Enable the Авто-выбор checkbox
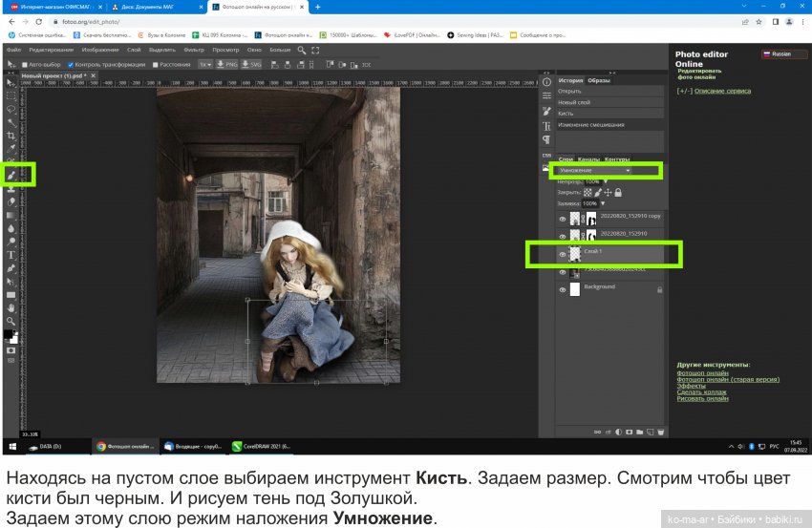 coord(24,65)
